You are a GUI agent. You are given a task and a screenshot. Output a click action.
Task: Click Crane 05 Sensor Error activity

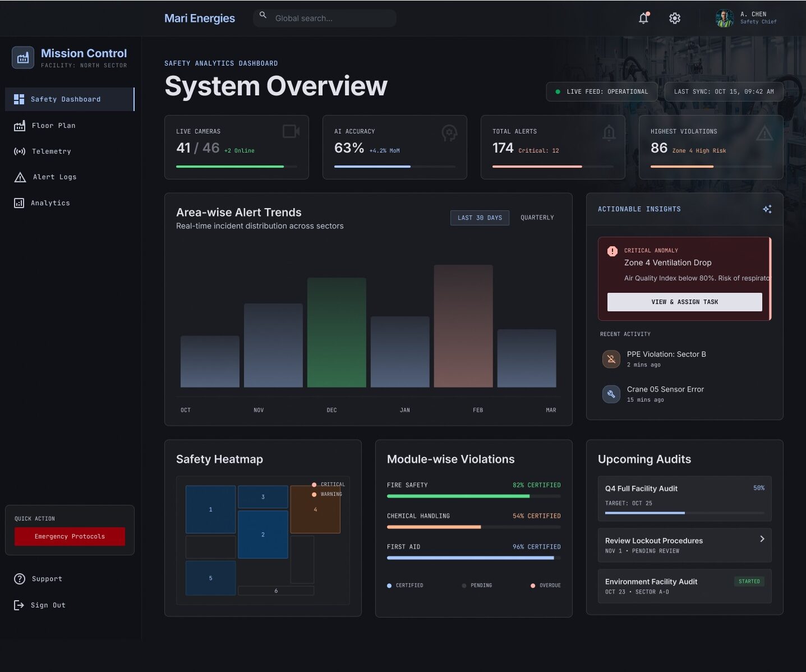[x=684, y=394]
